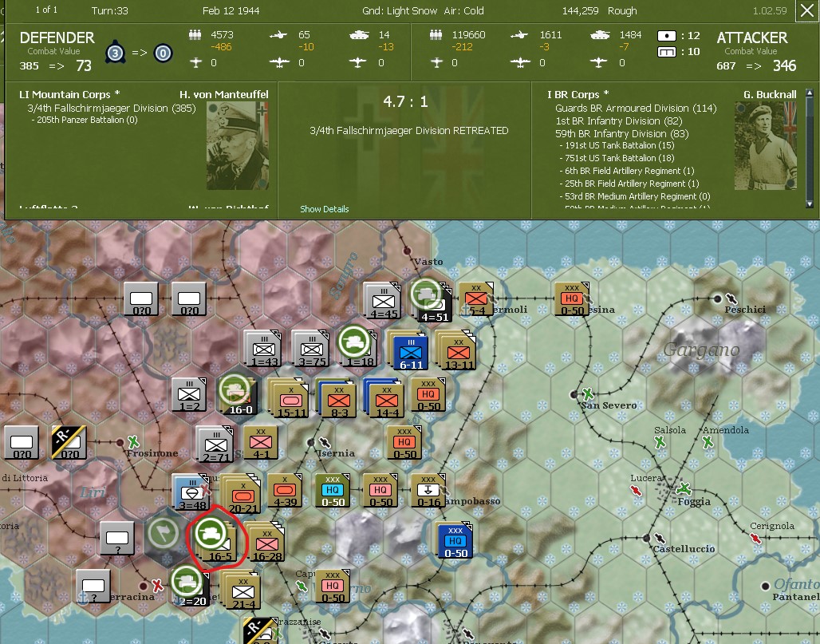
Task: Close the combat report with the X
Action: tap(807, 10)
